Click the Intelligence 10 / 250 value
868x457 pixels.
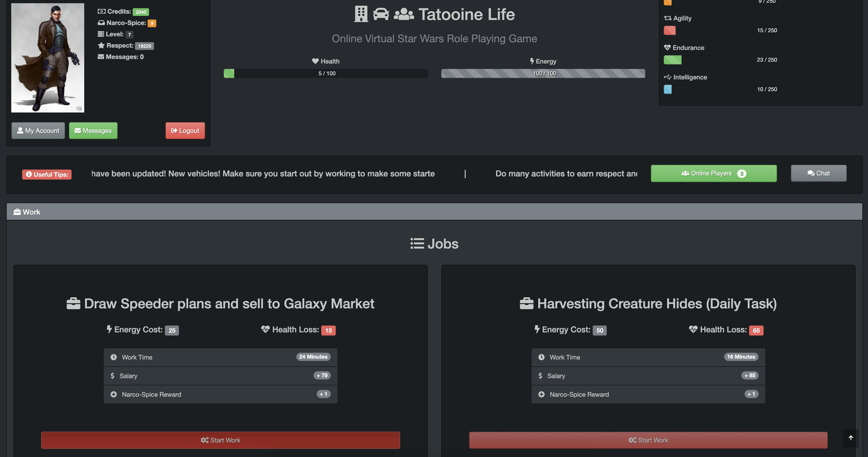(x=767, y=89)
